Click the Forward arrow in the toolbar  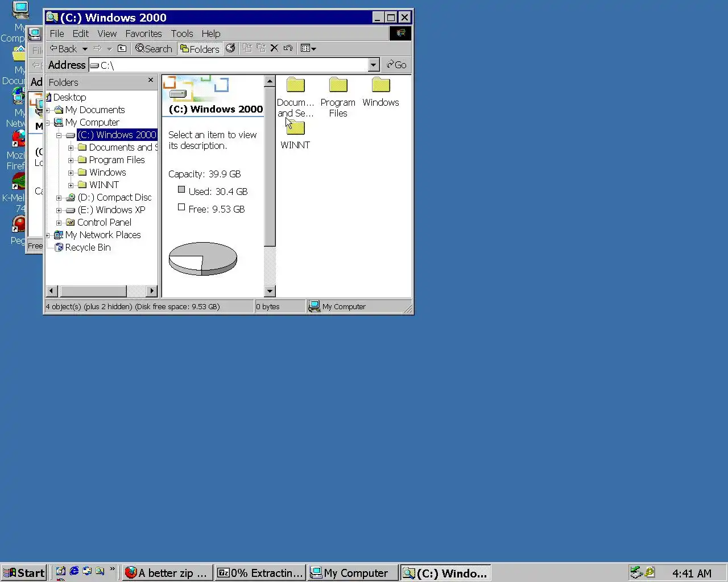[x=97, y=48]
